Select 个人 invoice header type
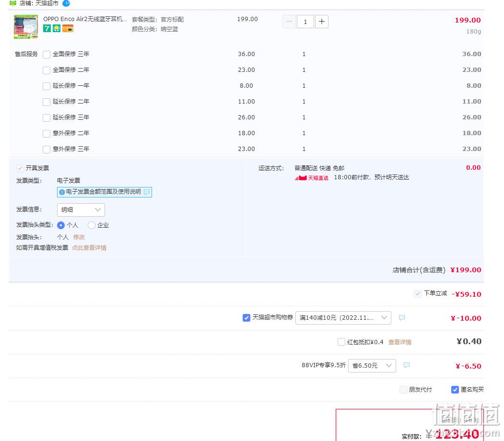This screenshot has width=504, height=441. (x=61, y=225)
